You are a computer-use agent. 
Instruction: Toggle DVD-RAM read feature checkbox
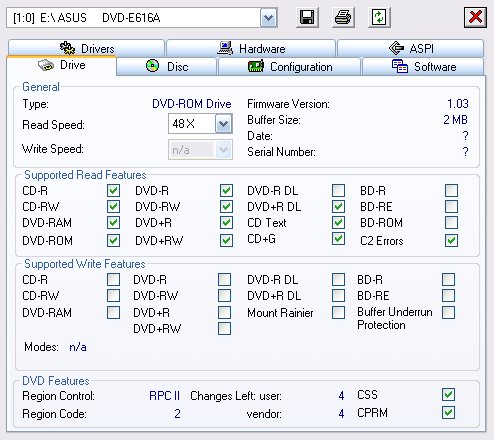113,223
